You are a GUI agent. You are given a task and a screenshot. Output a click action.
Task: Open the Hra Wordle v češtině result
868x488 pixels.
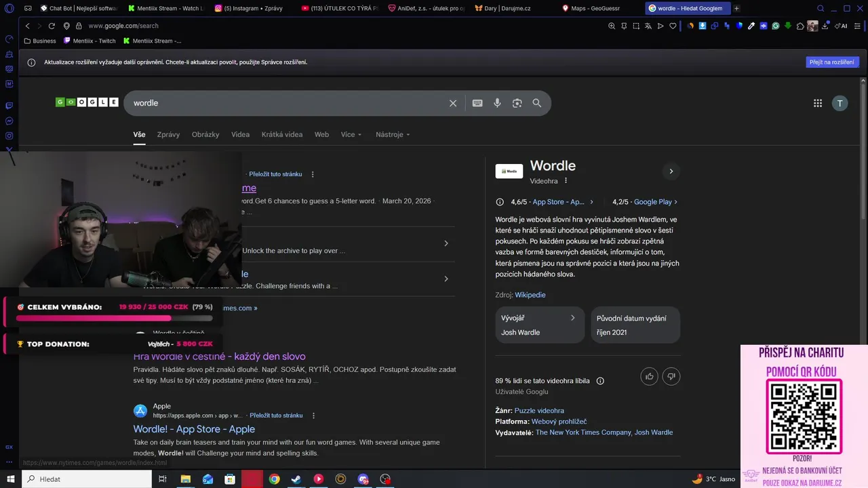pos(219,357)
